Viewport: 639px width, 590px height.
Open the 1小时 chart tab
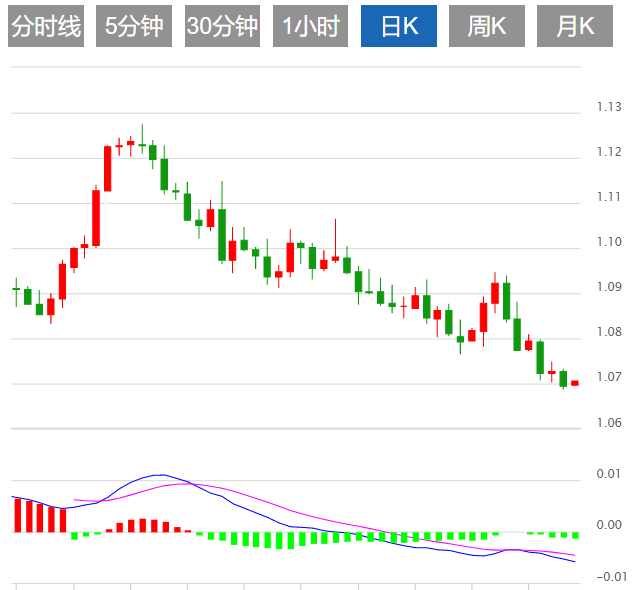point(310,26)
